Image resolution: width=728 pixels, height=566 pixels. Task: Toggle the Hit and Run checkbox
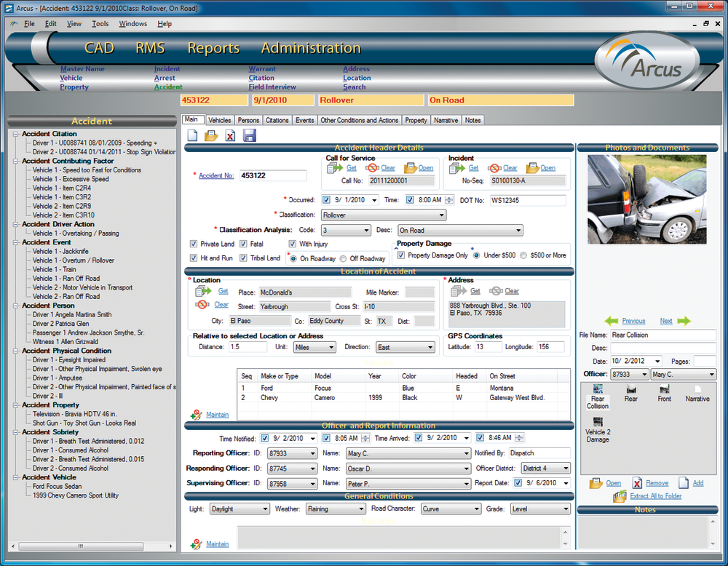coord(194,258)
